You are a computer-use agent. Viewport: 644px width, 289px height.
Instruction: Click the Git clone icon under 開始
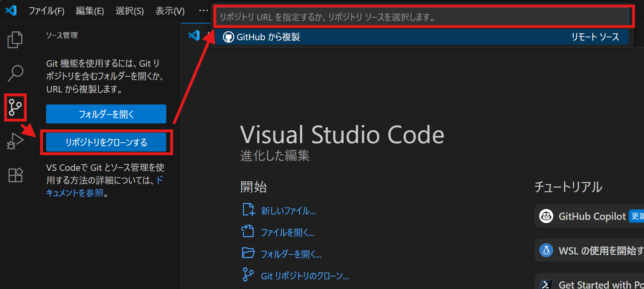coord(248,275)
